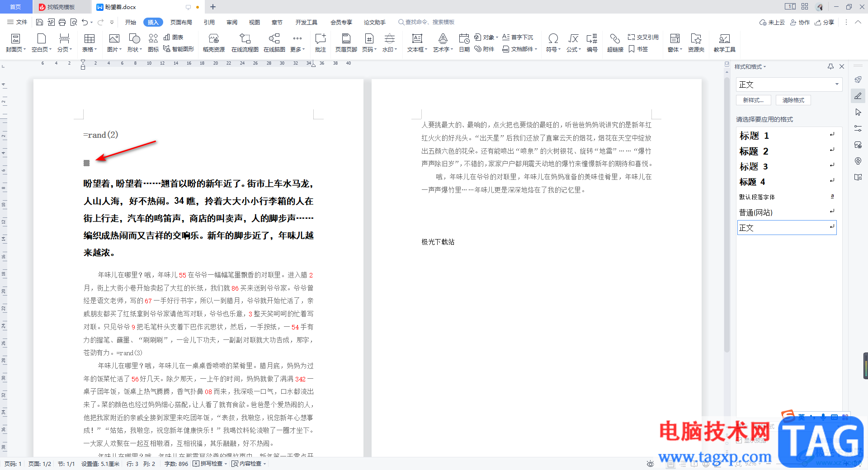Click the 分享 share button
Viewport: 868px width, 470px height.
(824, 22)
